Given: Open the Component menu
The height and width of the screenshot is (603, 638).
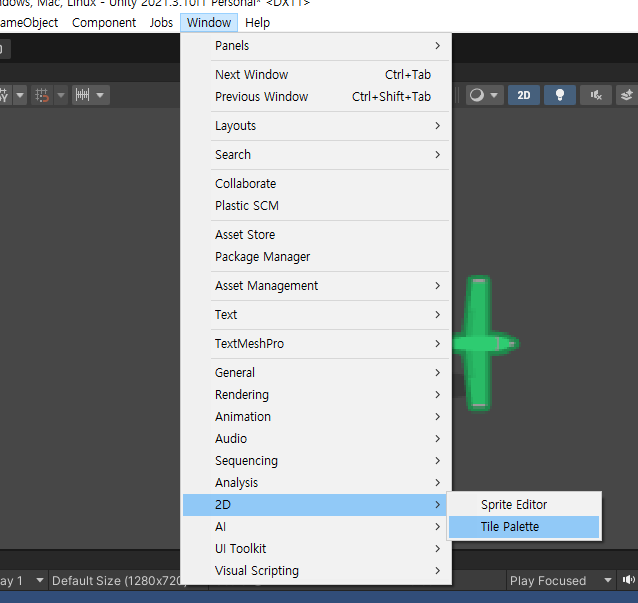Looking at the screenshot, I should coord(104,23).
